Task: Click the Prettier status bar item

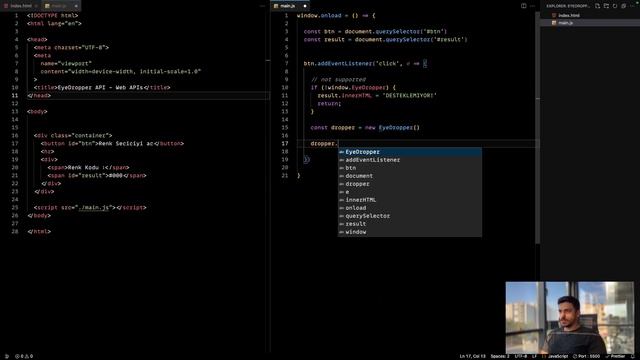Action: tap(615, 356)
